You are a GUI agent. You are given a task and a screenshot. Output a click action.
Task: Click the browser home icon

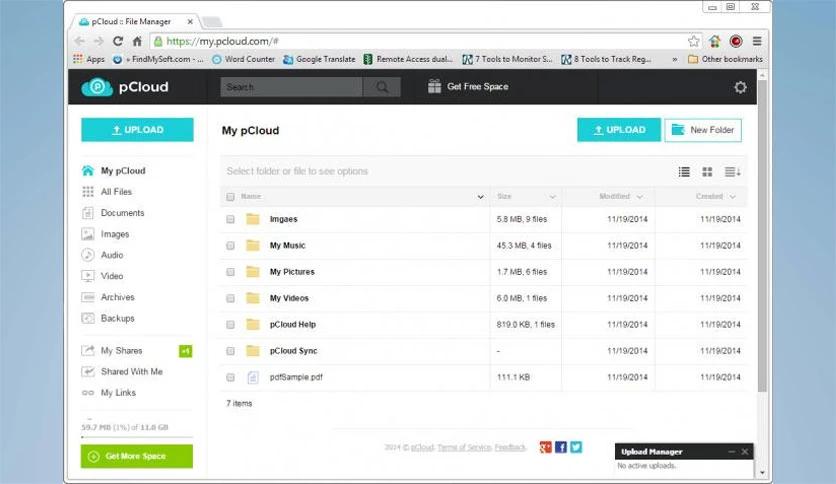pyautogui.click(x=137, y=41)
